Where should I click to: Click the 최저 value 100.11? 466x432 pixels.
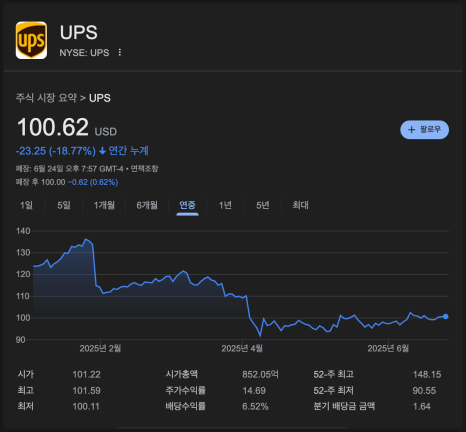[86, 406]
